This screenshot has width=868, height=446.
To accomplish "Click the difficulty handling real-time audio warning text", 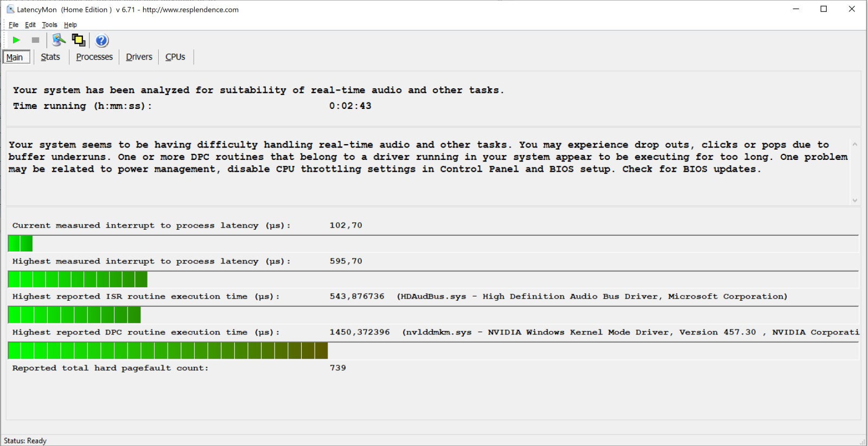I will pyautogui.click(x=427, y=157).
